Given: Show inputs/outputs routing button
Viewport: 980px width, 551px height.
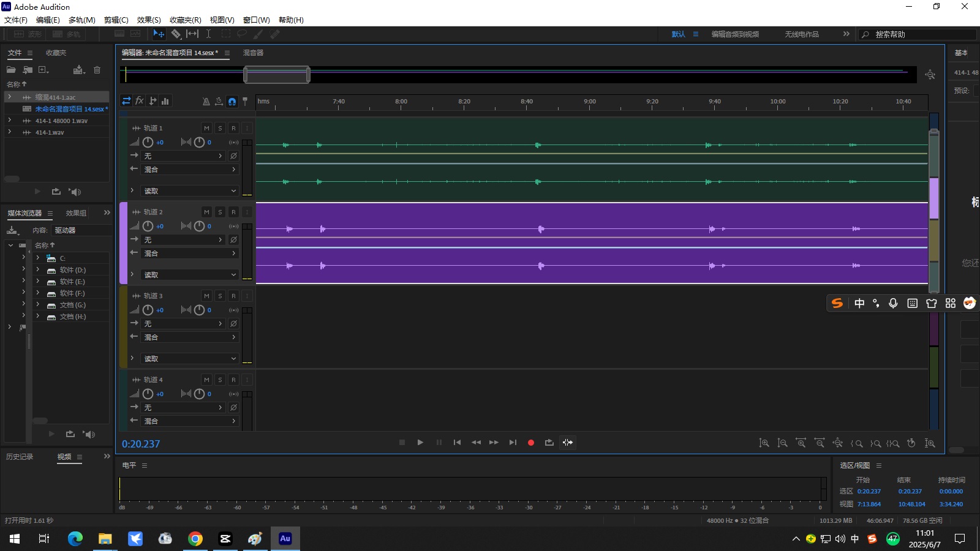Looking at the screenshot, I should pos(126,101).
